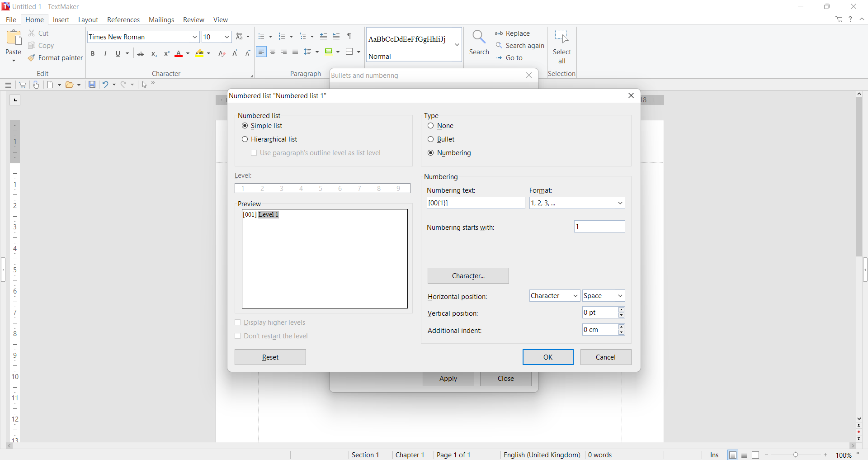Click the Reset button
868x460 pixels.
(x=270, y=358)
